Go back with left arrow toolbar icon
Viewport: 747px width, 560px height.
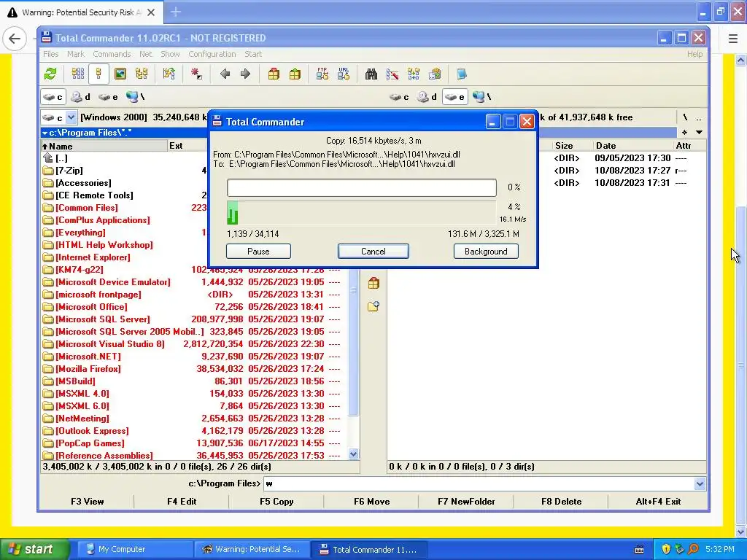click(225, 74)
